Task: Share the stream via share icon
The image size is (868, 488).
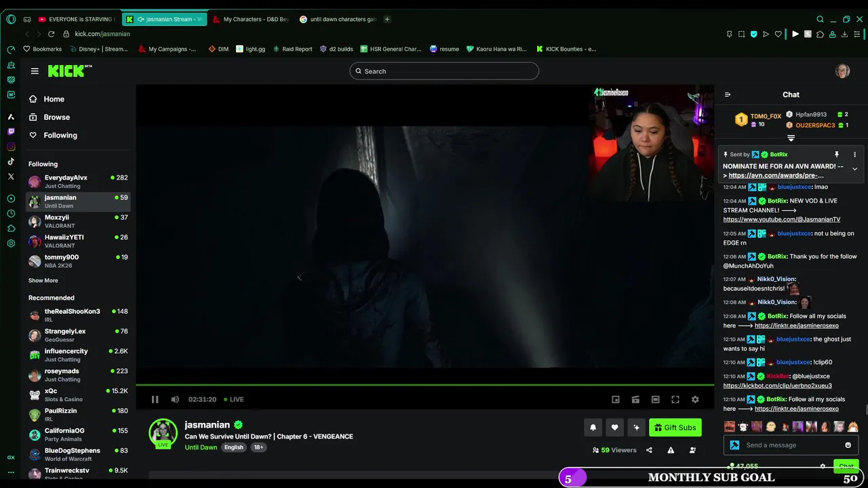Action: point(649,450)
